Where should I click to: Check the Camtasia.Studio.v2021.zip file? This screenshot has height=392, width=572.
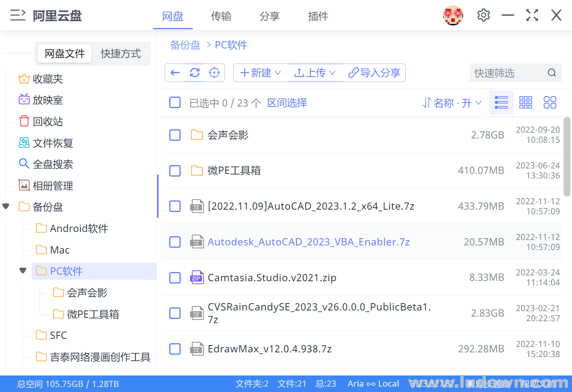(175, 277)
